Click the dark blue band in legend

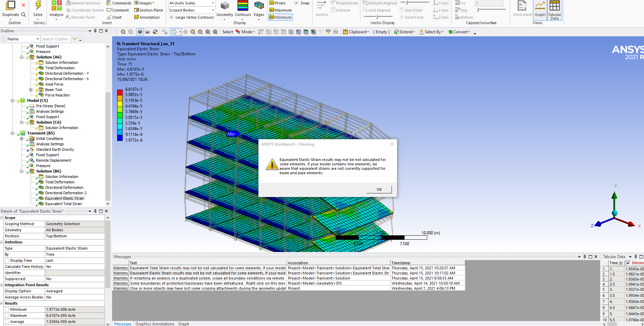tap(120, 138)
